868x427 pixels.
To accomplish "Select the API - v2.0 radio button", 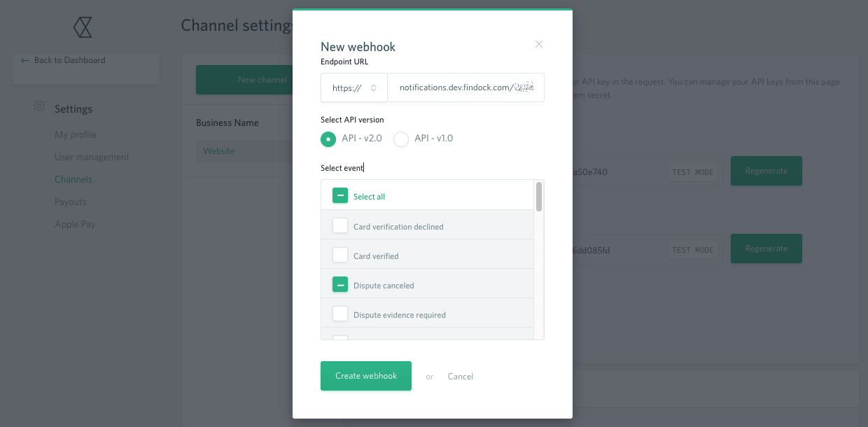I will (328, 139).
